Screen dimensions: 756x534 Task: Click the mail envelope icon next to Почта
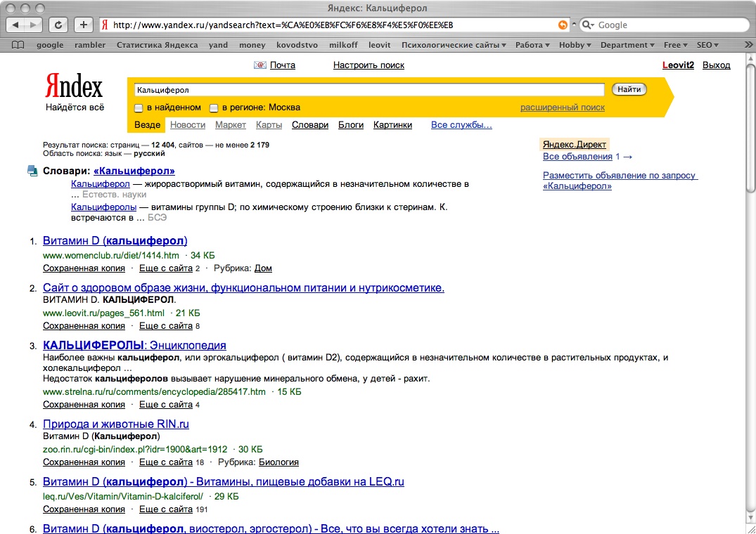260,65
